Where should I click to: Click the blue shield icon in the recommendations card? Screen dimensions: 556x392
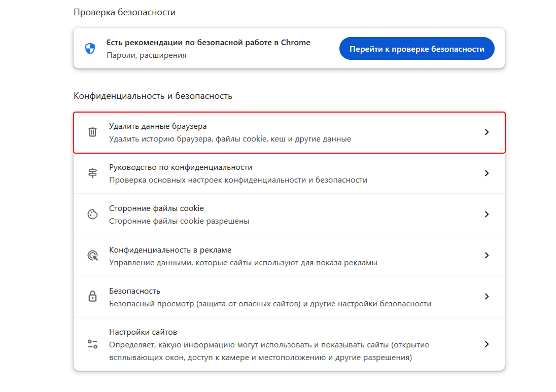(90, 48)
